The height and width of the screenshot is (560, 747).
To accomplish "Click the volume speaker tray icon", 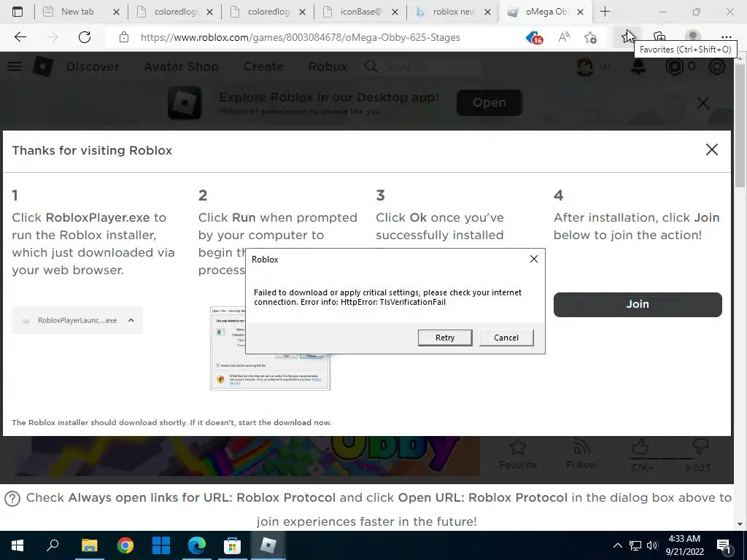I will tap(652, 545).
